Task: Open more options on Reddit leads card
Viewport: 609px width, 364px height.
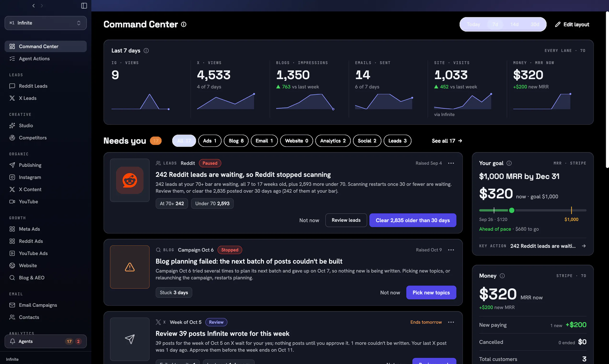Action: pyautogui.click(x=451, y=163)
